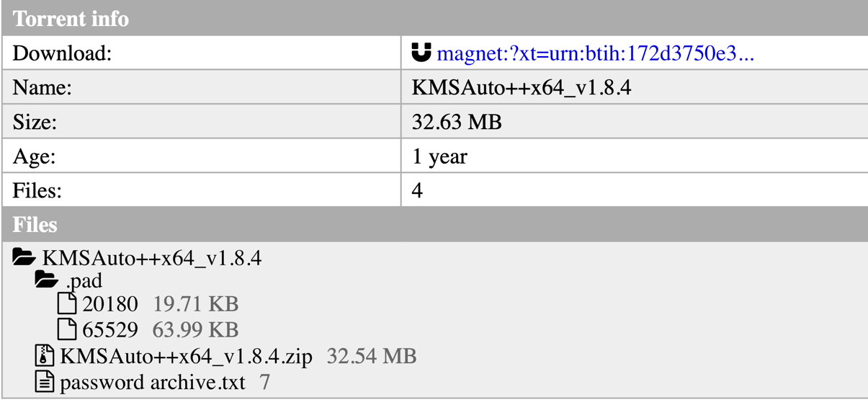The height and width of the screenshot is (400, 868).
Task: Open the magnet:?xt=urn:btih:172d3750e3... link
Action: click(595, 53)
